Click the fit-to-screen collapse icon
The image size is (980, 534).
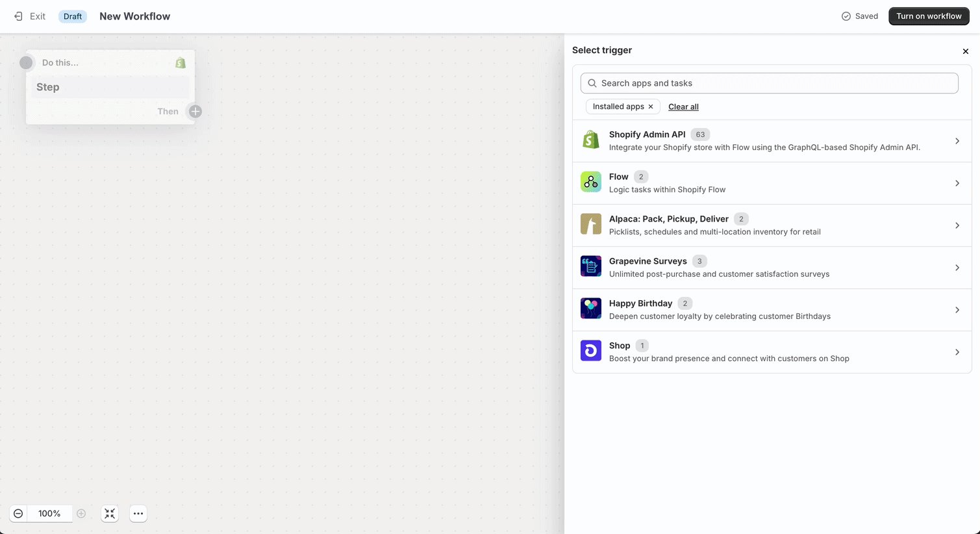110,514
